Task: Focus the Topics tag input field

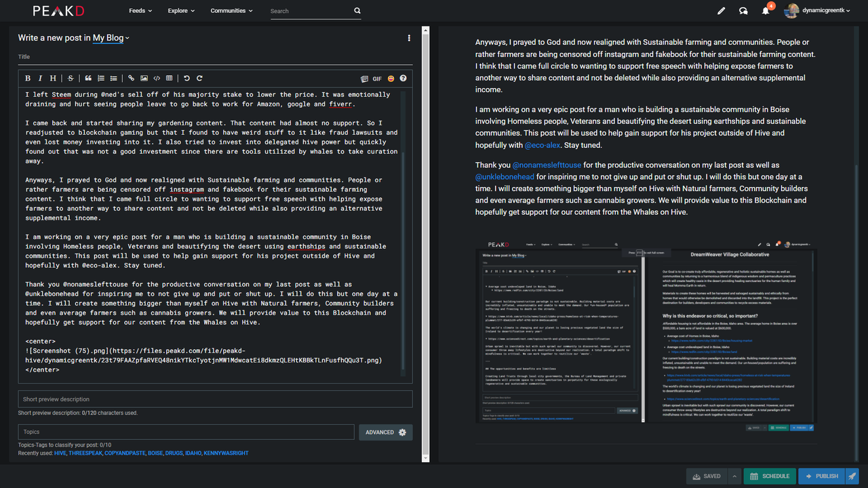Action: [x=186, y=432]
